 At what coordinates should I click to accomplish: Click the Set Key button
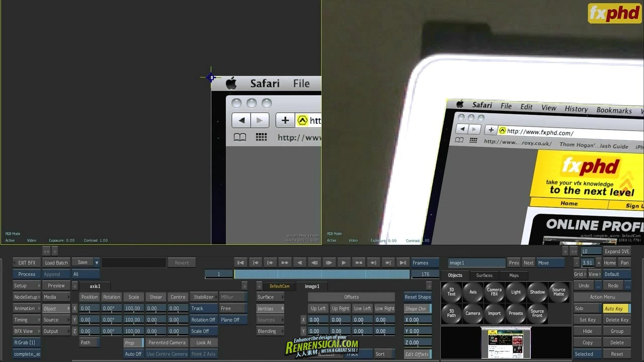[587, 320]
